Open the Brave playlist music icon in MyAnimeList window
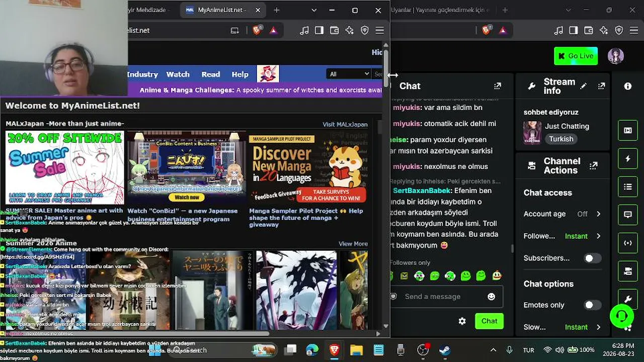The width and height of the screenshot is (644, 362). (x=304, y=30)
